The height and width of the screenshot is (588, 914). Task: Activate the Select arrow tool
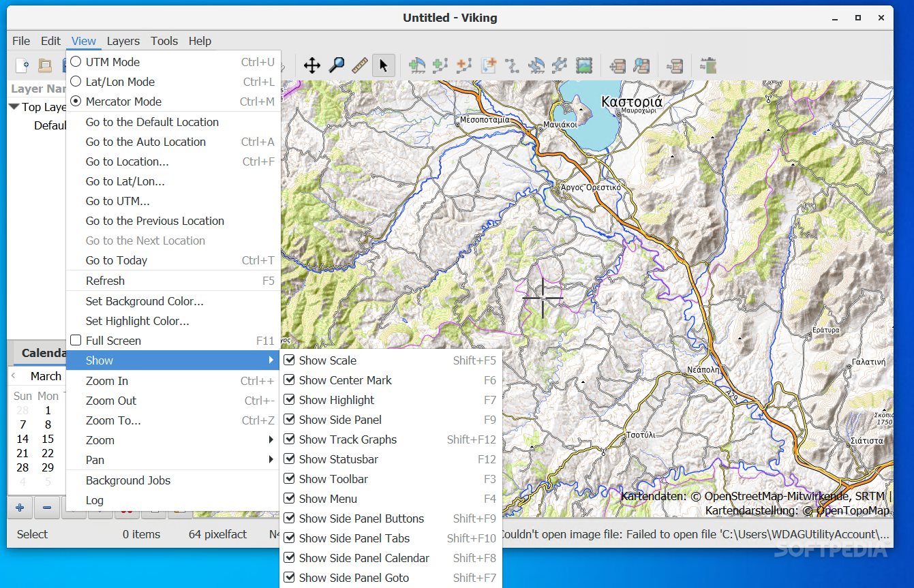383,65
